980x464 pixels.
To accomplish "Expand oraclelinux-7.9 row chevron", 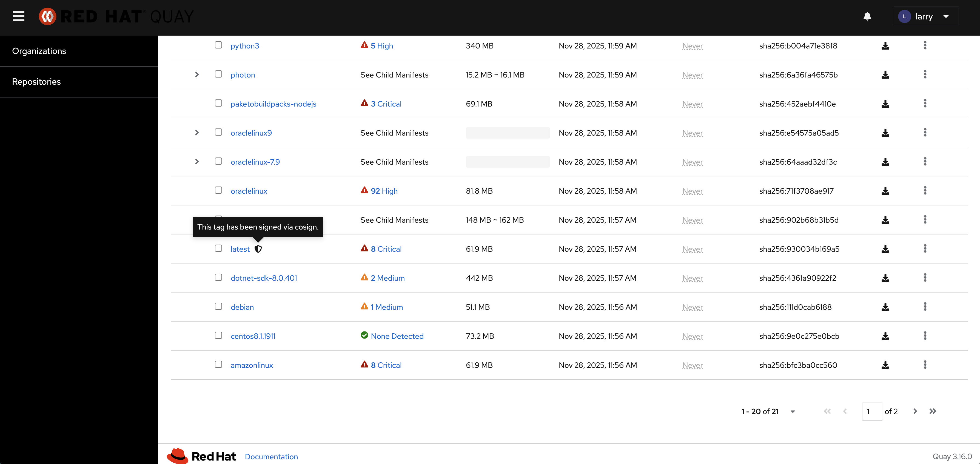I will (197, 162).
